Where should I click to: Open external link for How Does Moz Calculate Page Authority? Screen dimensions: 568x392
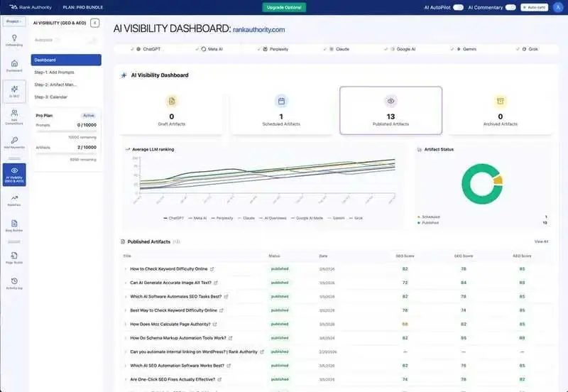(x=215, y=325)
